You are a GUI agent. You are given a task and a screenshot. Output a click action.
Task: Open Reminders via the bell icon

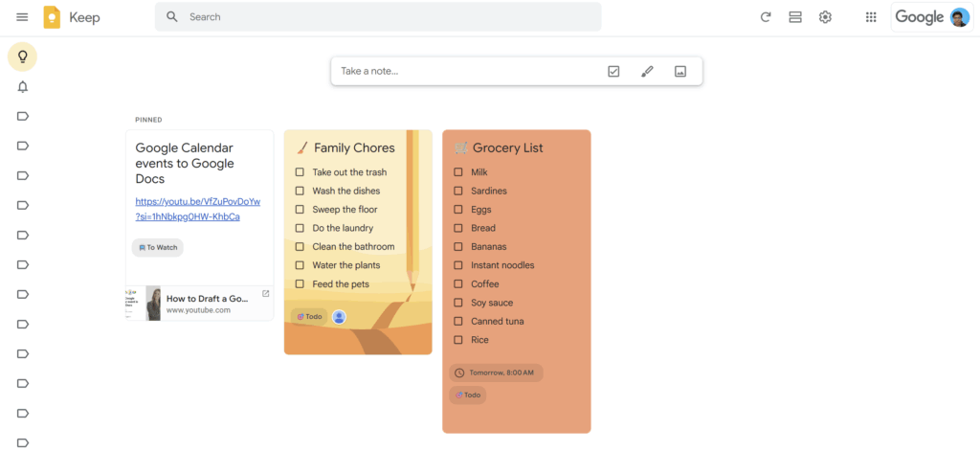[23, 87]
